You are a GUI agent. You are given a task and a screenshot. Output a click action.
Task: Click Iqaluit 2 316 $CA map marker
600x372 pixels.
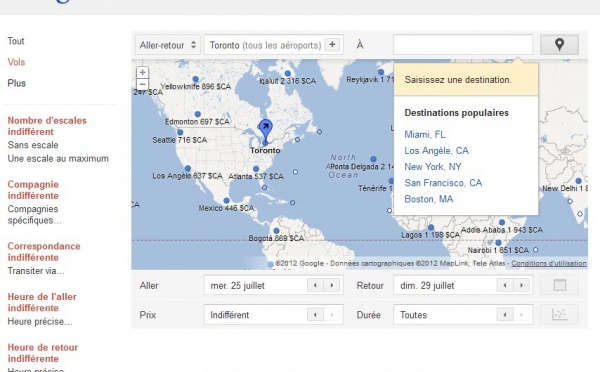click(x=287, y=73)
